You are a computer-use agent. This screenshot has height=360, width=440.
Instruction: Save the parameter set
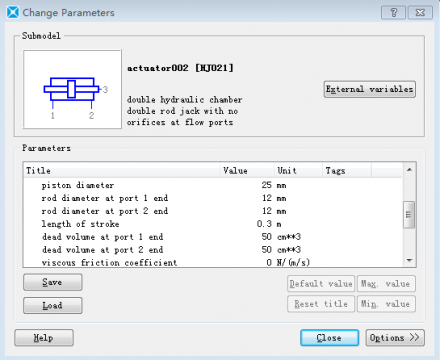tap(53, 282)
